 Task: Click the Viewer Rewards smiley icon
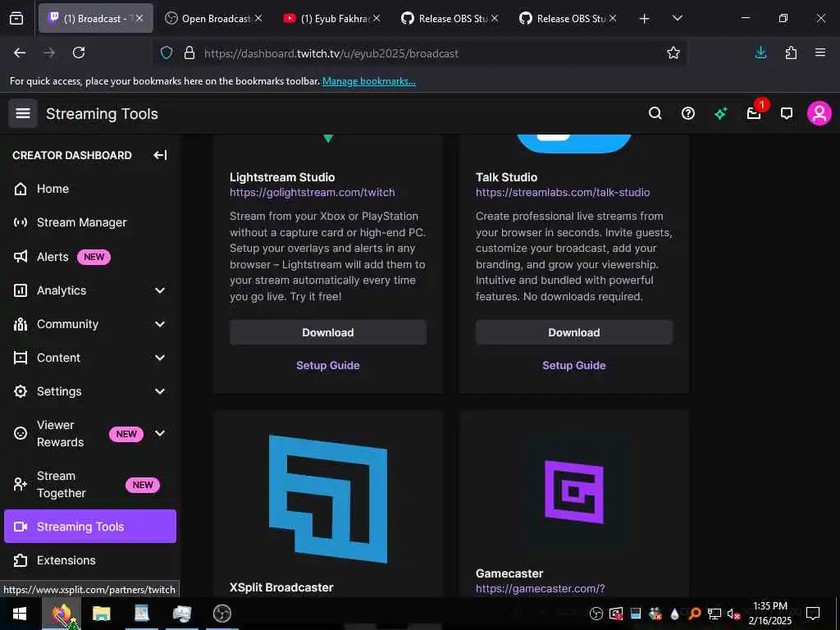tap(21, 433)
